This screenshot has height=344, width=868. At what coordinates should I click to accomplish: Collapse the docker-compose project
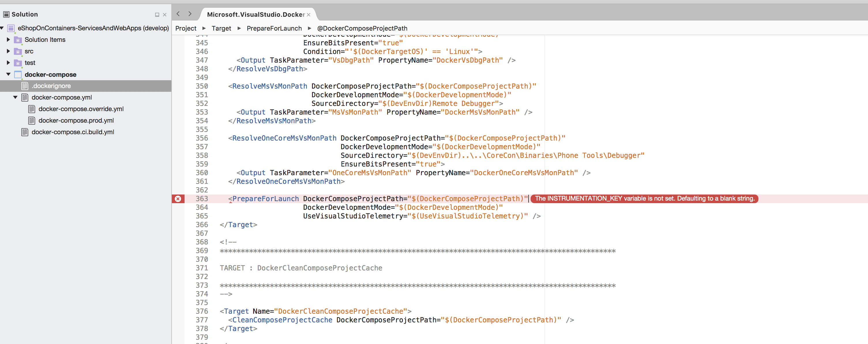(8, 74)
